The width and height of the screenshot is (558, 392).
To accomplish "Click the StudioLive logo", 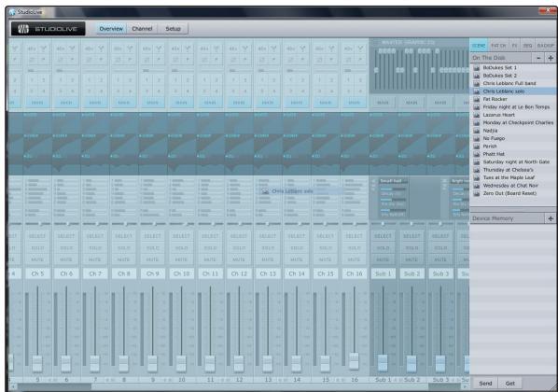I will click(48, 29).
